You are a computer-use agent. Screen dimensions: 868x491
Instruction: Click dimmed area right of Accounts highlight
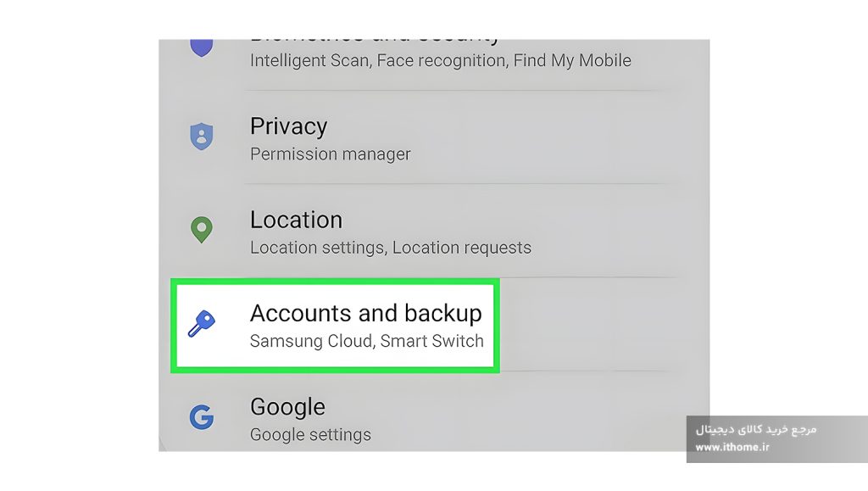604,325
